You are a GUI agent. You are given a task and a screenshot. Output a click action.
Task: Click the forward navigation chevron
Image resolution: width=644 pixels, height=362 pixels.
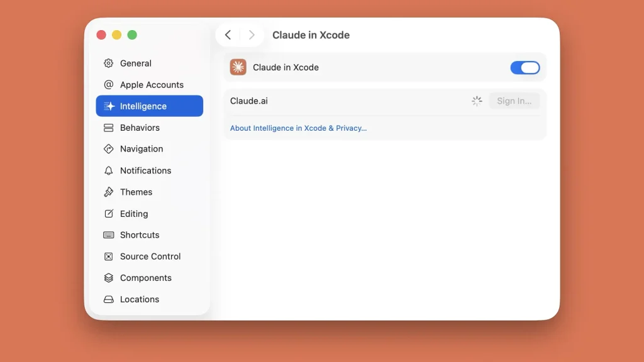pos(251,35)
